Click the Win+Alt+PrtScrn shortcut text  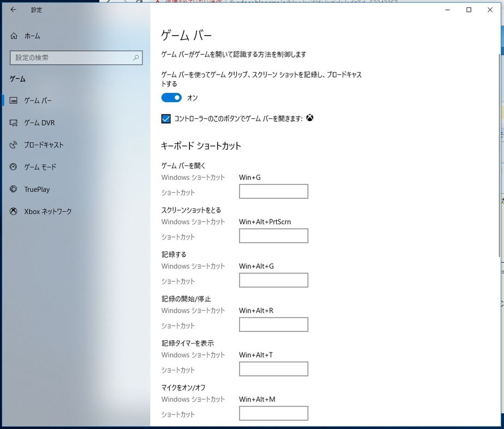click(265, 222)
